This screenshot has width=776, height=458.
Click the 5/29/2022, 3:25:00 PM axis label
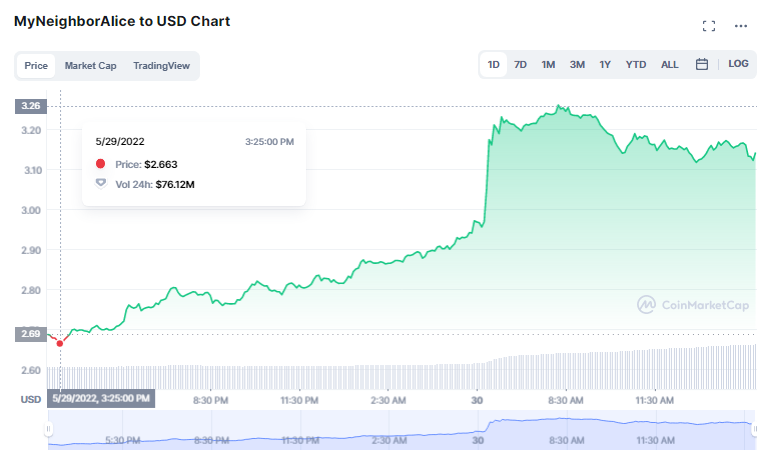pyautogui.click(x=101, y=399)
